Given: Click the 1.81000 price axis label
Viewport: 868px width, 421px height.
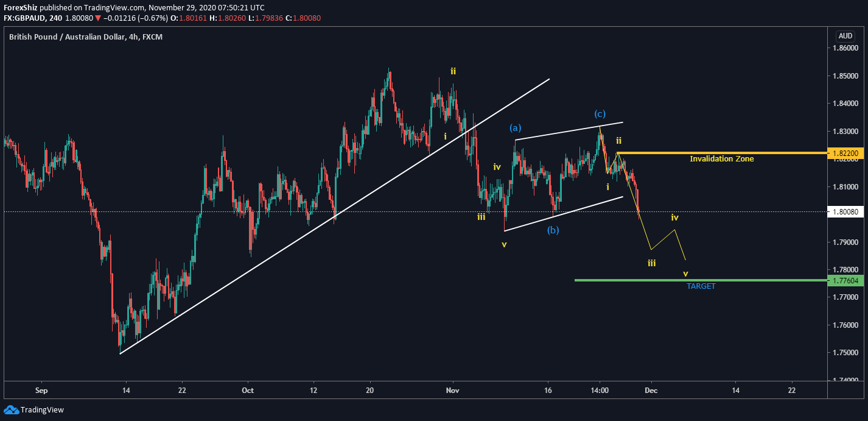Looking at the screenshot, I should click(x=845, y=187).
